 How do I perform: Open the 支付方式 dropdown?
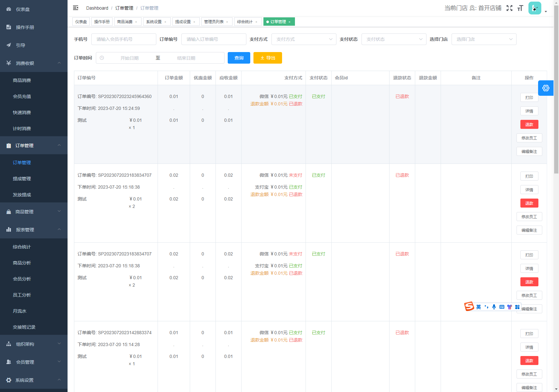point(304,39)
